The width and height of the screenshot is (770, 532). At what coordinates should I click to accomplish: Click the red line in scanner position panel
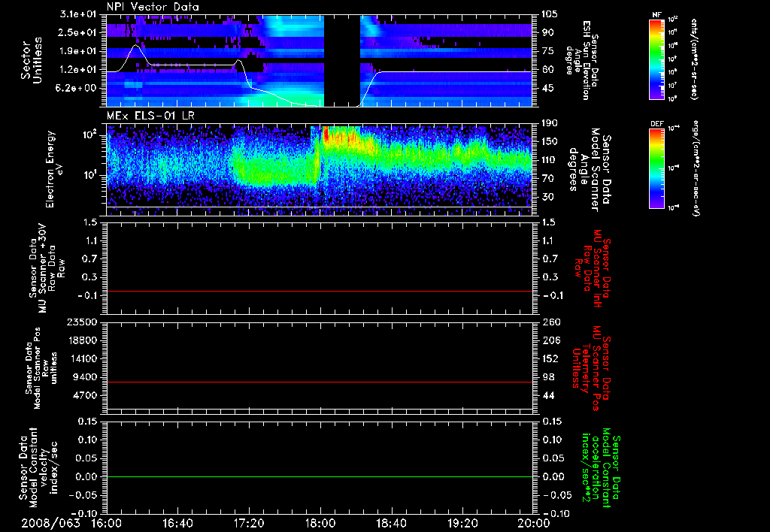tap(319, 382)
